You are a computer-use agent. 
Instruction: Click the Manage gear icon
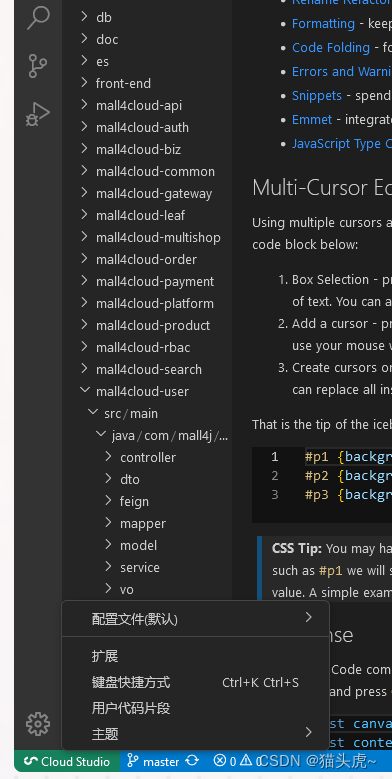(x=38, y=724)
